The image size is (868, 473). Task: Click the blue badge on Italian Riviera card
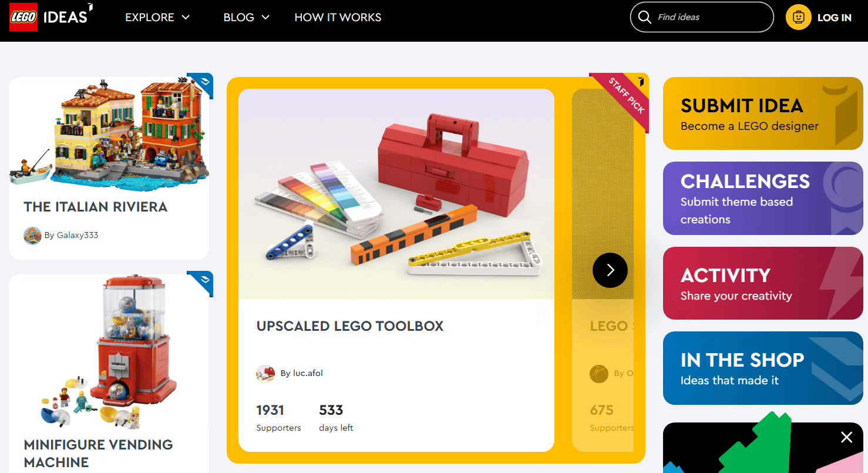[x=200, y=85]
